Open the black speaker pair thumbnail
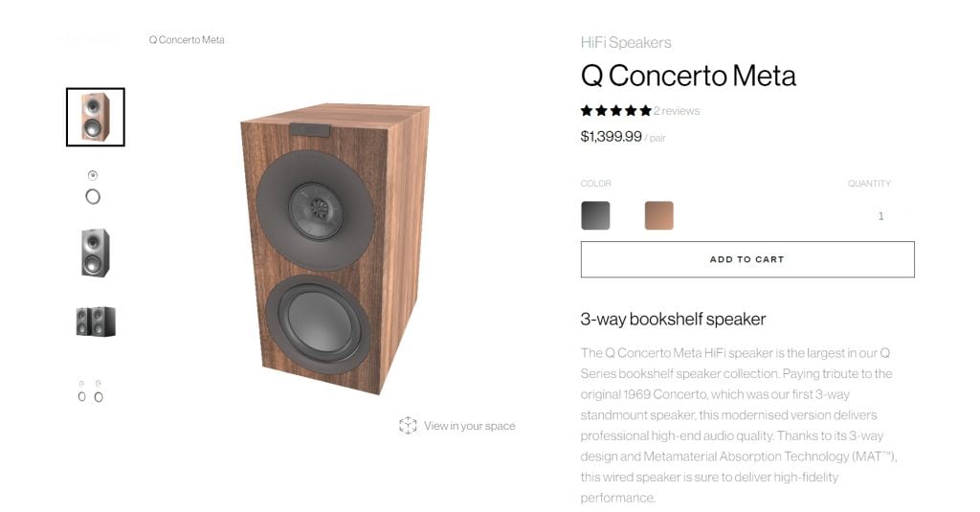Viewport: 980px width, 512px height. 96,322
